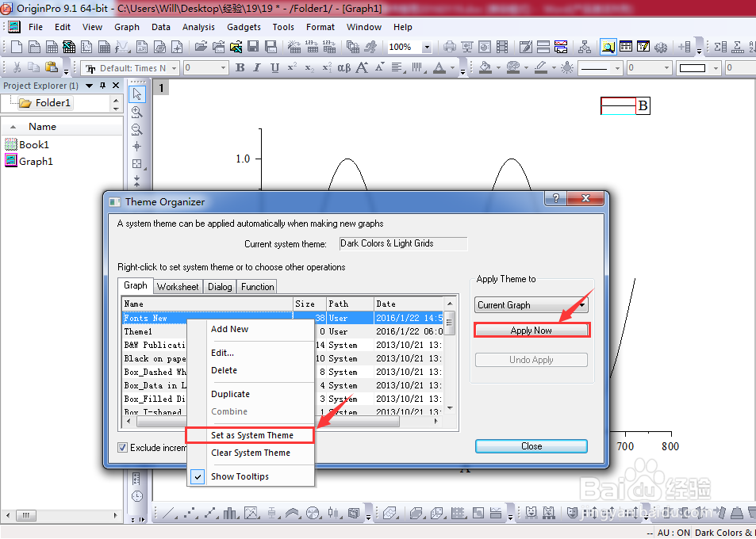Click the movie film strip icon
Image resolution: width=756 pixels, height=539 pixels.
click(502, 47)
